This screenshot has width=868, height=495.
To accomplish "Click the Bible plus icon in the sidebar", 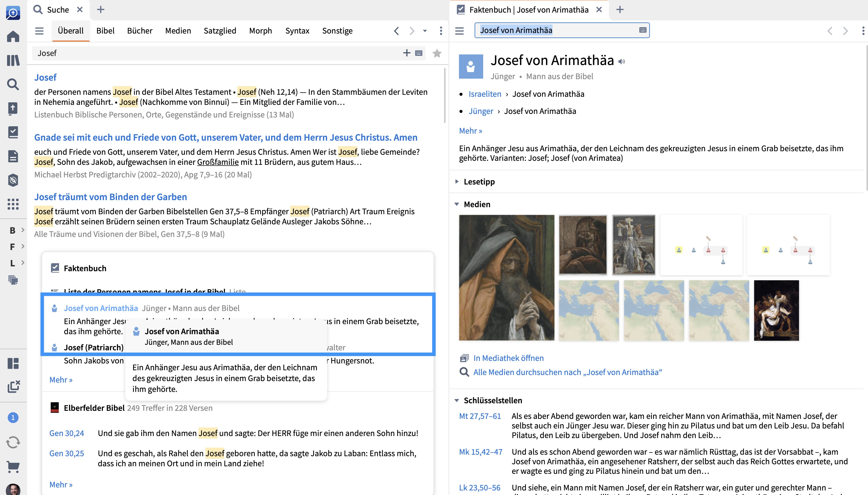I will (13, 108).
